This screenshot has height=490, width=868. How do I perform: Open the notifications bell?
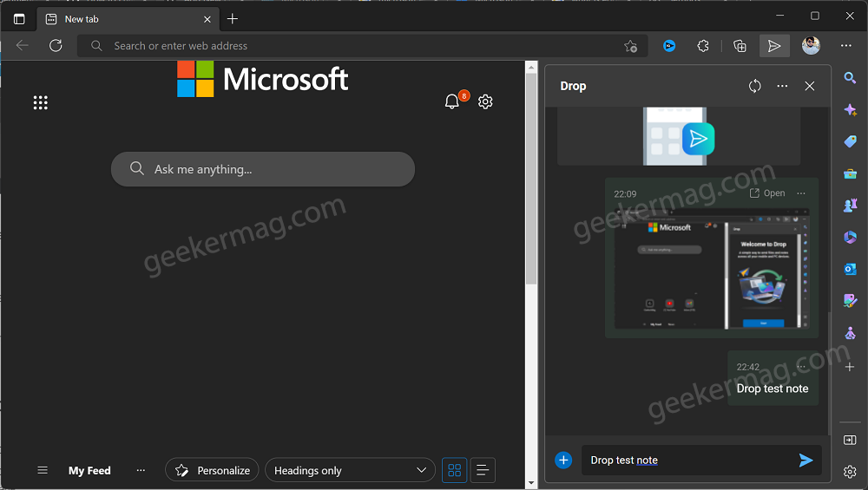(x=452, y=101)
